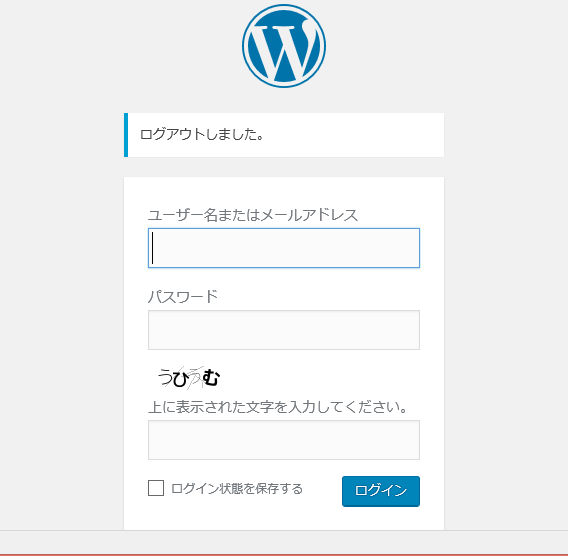Click the ユーザー名またはメールアドレス label text

pos(253,215)
